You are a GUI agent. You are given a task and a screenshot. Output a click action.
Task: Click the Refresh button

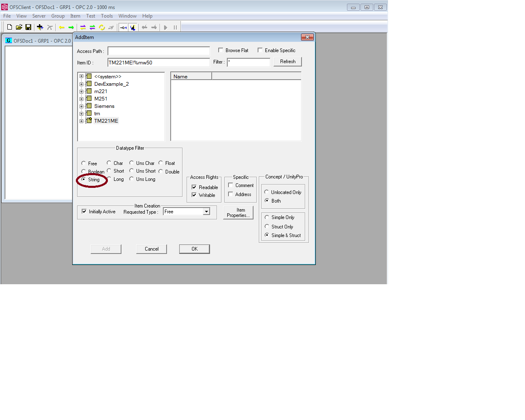[288, 62]
